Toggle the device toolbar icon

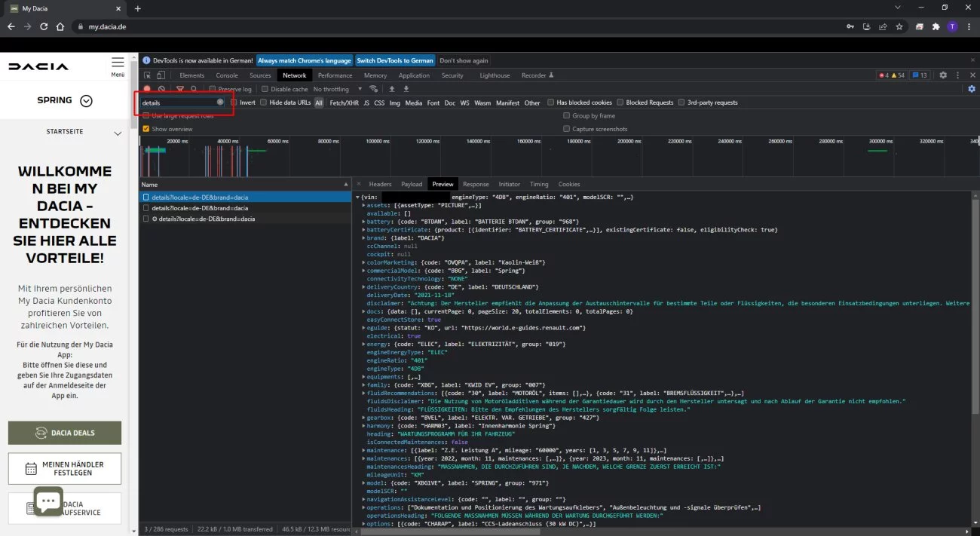[161, 75]
